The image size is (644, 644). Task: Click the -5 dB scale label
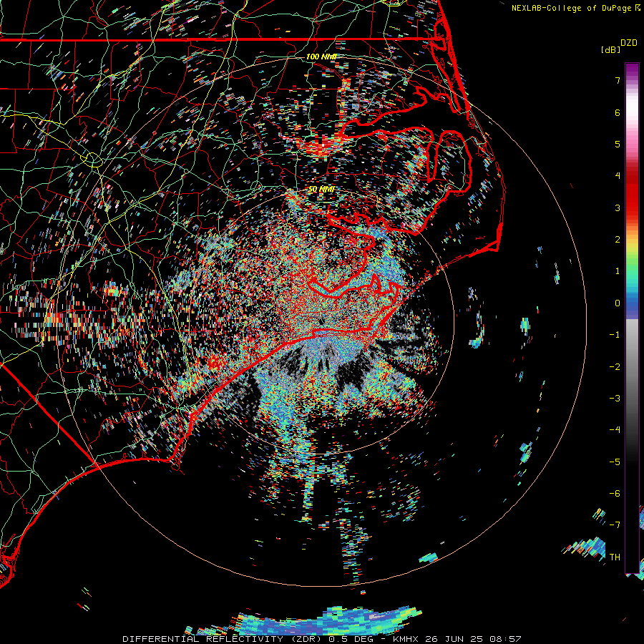(x=615, y=462)
